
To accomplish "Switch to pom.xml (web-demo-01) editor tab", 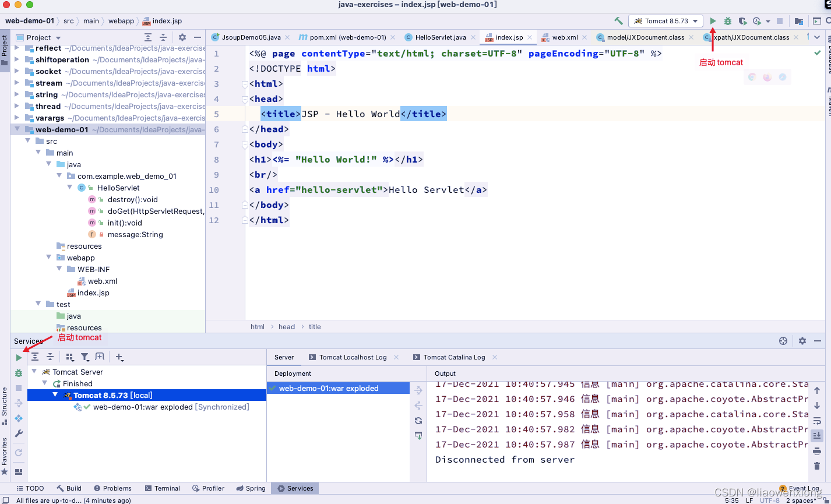I will pos(347,37).
